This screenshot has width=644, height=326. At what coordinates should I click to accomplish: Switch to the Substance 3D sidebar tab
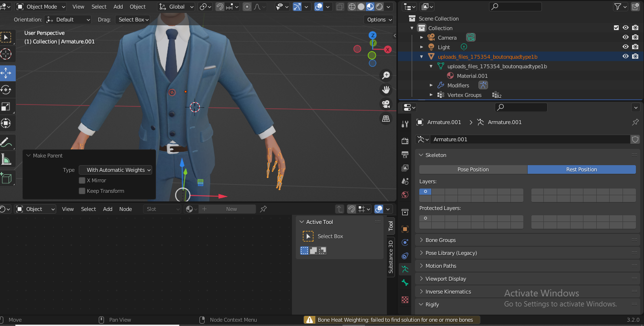(390, 256)
